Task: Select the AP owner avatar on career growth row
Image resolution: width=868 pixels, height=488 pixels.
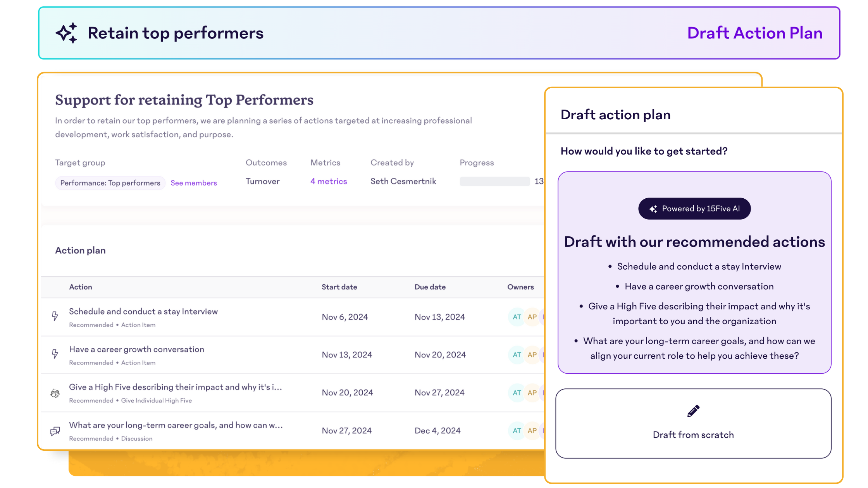Action: [x=532, y=354]
